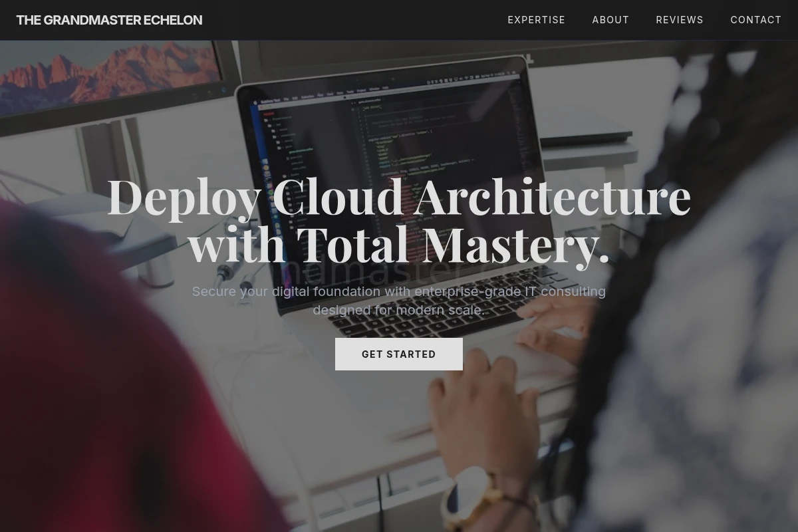
Task: Click the subtitle about enterprise-grade IT consulting
Action: [399, 301]
